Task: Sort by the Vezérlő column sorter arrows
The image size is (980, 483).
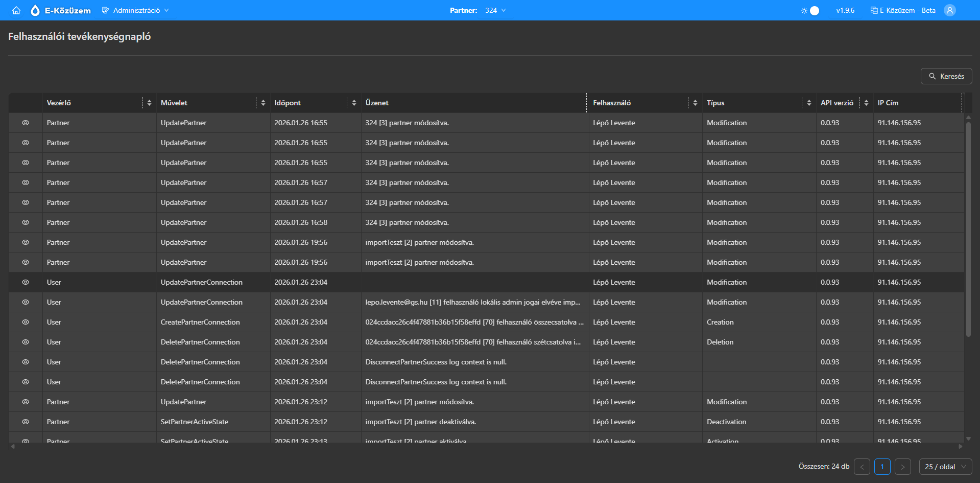Action: pos(149,103)
